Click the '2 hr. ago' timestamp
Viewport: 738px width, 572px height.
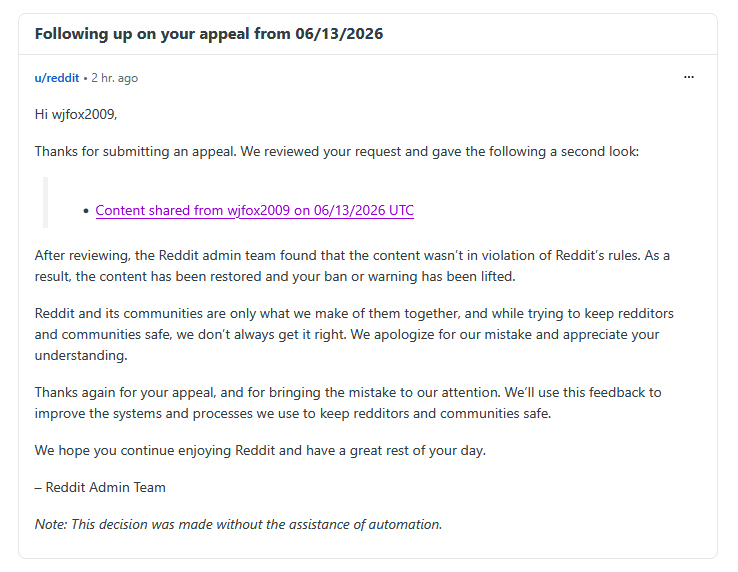click(114, 78)
